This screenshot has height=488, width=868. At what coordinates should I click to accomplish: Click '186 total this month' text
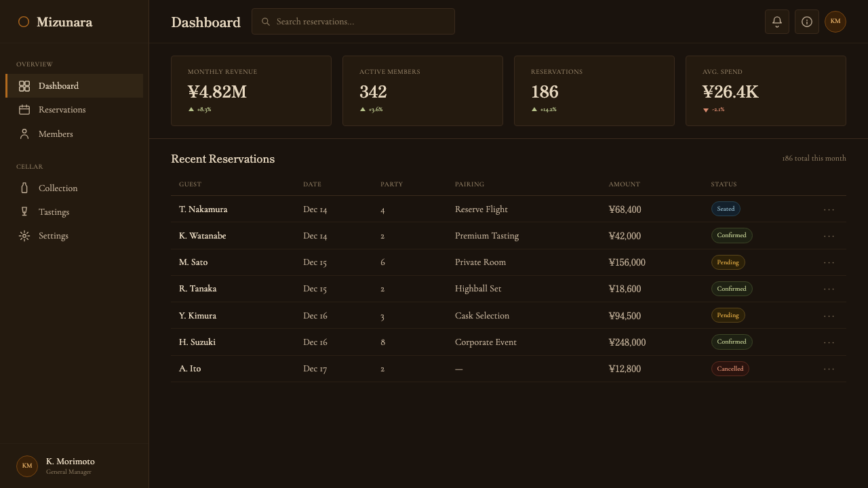(x=814, y=158)
